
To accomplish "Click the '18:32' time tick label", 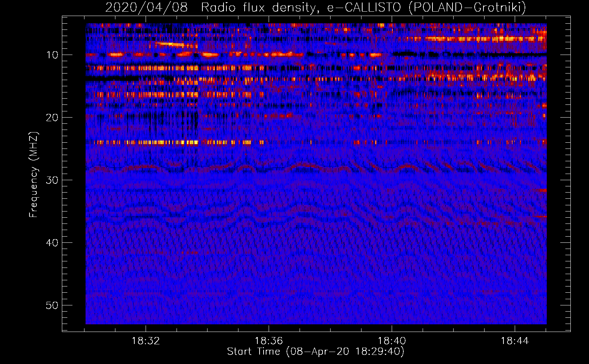I will [x=146, y=341].
